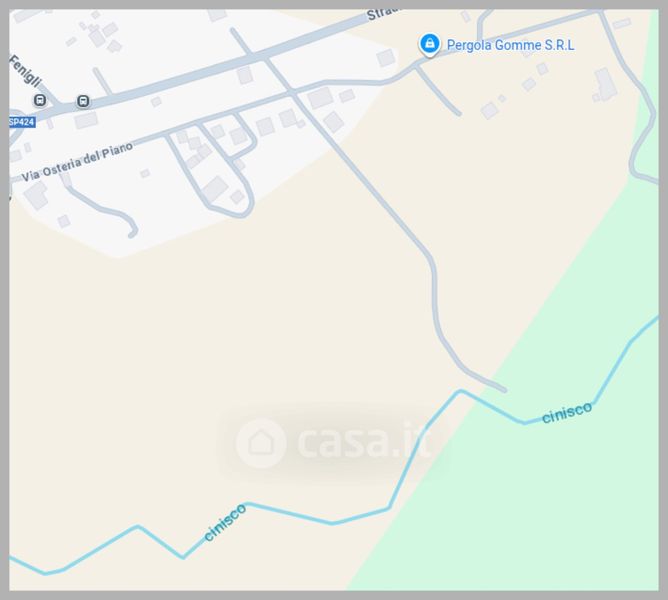
Task: Click the Fenigli road label
Action: pyautogui.click(x=26, y=71)
